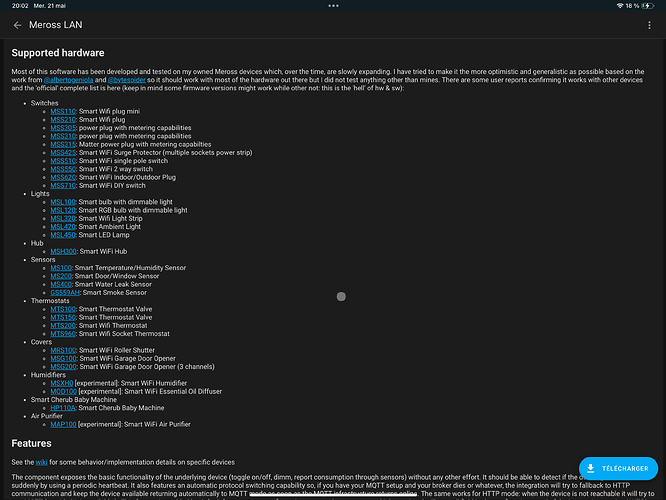Screen dimensions: 666x500
Task: Open the @bytespider profile link
Action: [x=127, y=80]
